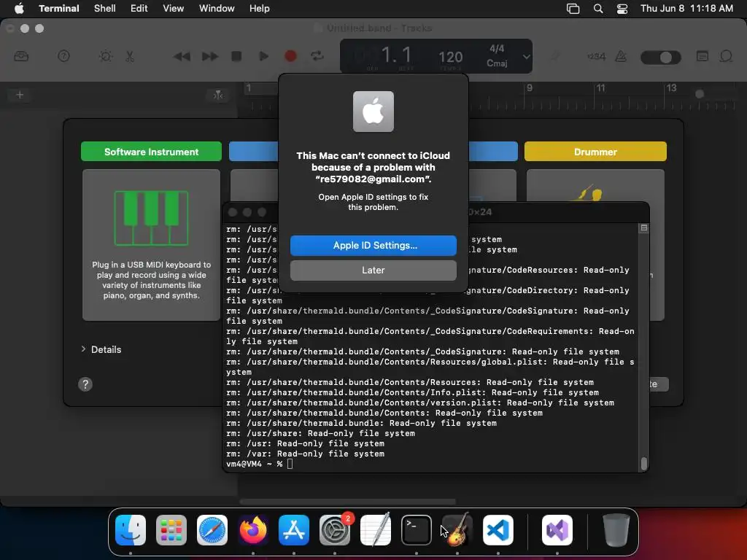Open the Window menu
Screen dimensions: 747x560
(x=217, y=8)
